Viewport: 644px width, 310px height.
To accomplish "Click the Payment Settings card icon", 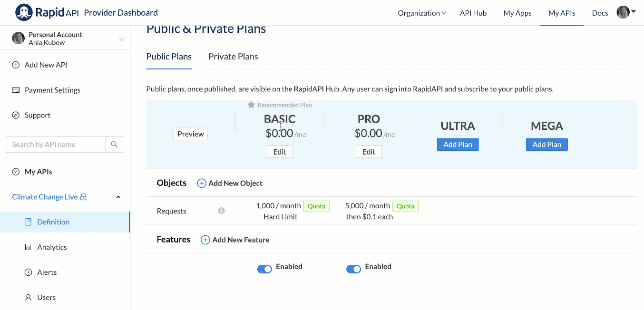I will pos(16,90).
